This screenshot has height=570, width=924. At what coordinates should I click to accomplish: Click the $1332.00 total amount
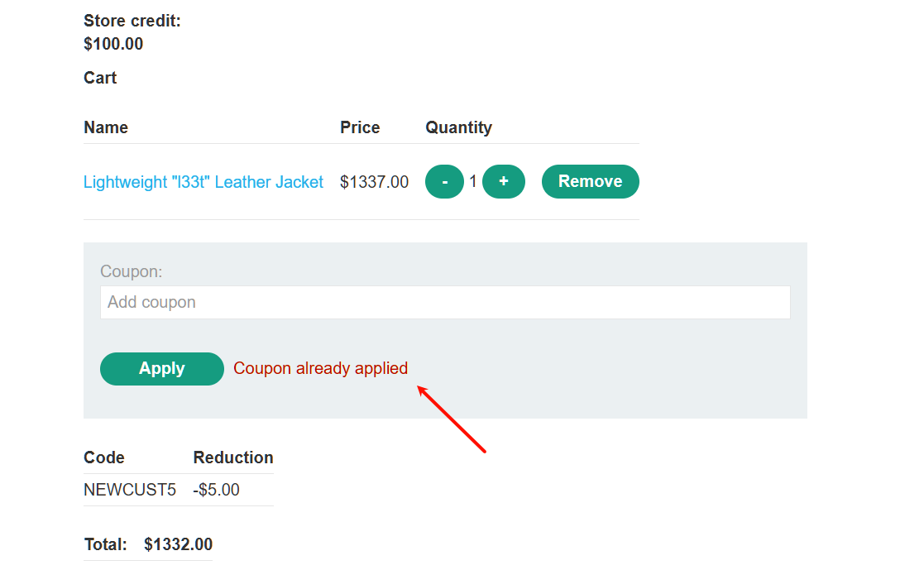[x=178, y=544]
